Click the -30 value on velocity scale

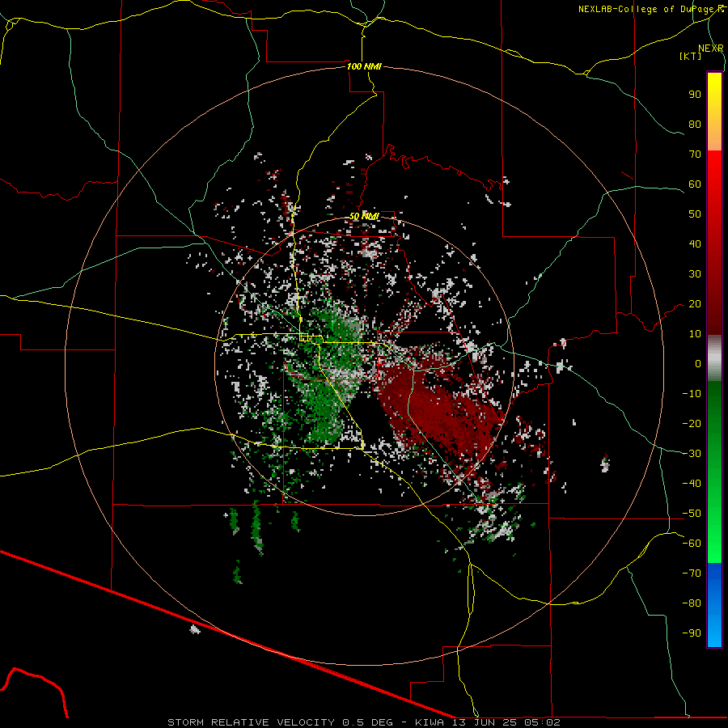click(692, 454)
